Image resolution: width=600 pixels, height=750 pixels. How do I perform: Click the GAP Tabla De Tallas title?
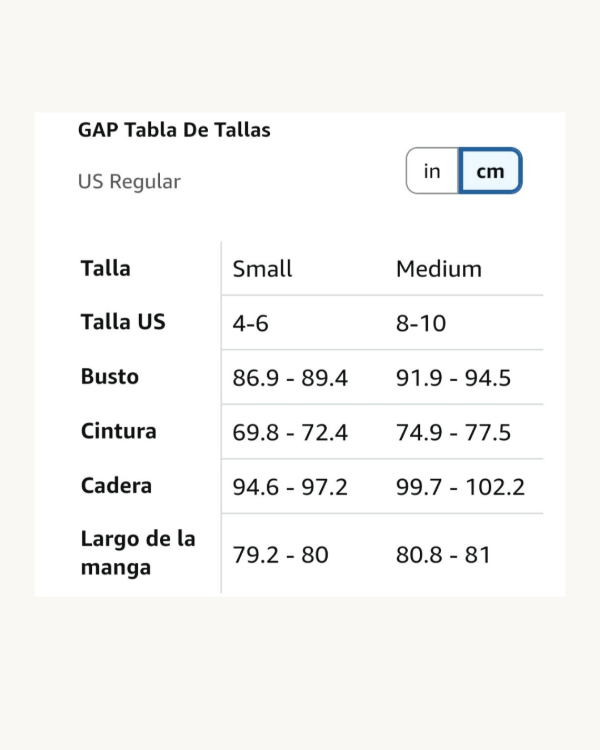(x=174, y=130)
